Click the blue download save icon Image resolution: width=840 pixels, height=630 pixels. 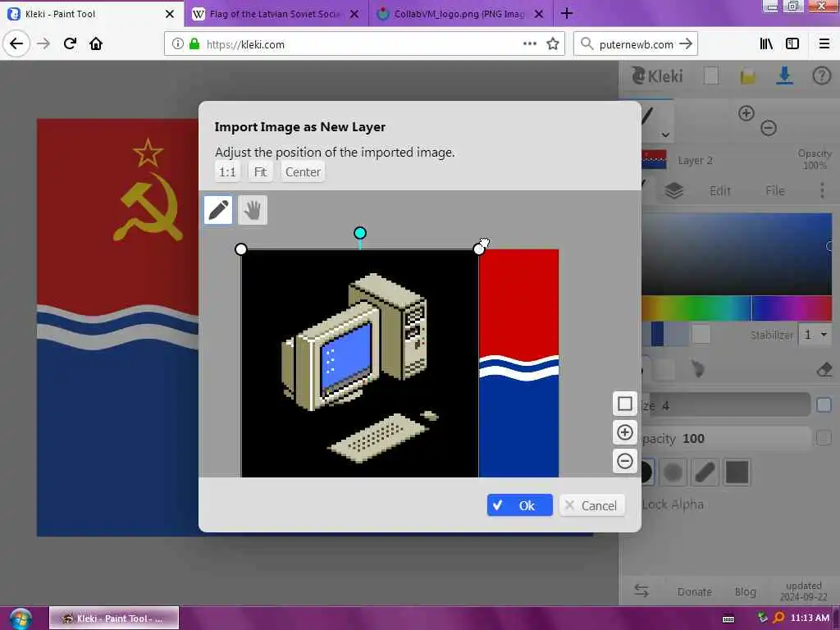click(x=784, y=75)
